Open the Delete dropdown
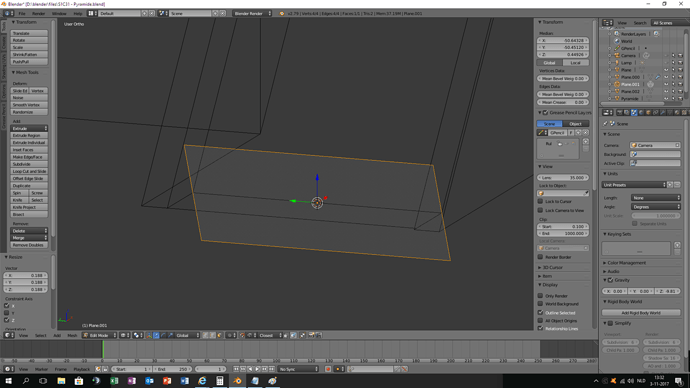 coord(29,231)
